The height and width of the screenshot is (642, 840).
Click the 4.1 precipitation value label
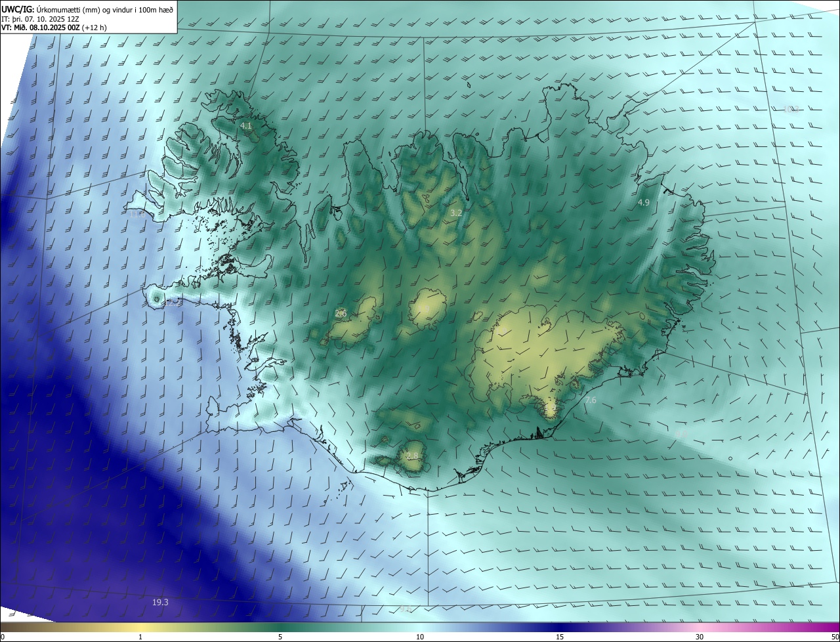[246, 125]
